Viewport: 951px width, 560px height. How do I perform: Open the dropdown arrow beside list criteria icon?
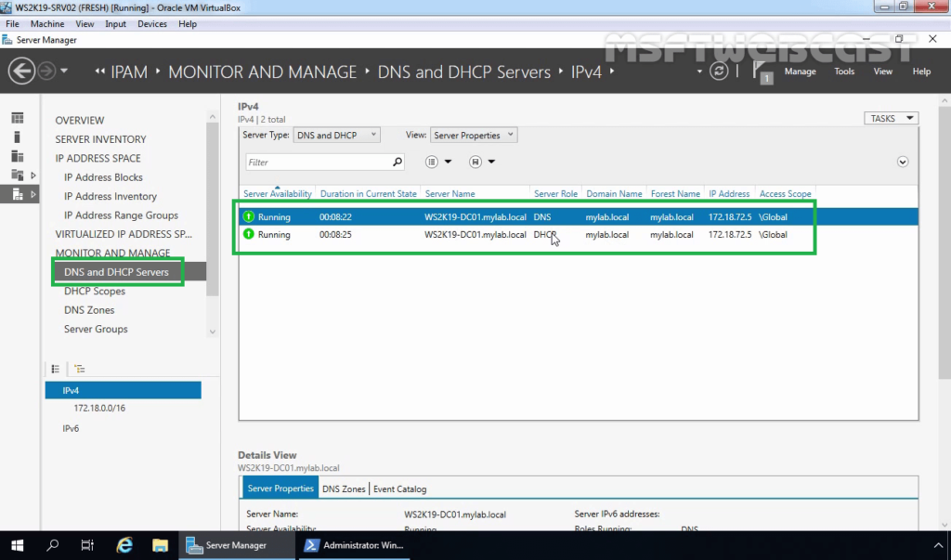coord(448,162)
